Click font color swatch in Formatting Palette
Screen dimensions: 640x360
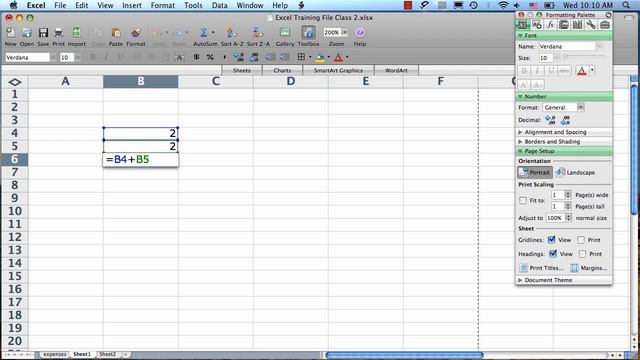pyautogui.click(x=582, y=71)
